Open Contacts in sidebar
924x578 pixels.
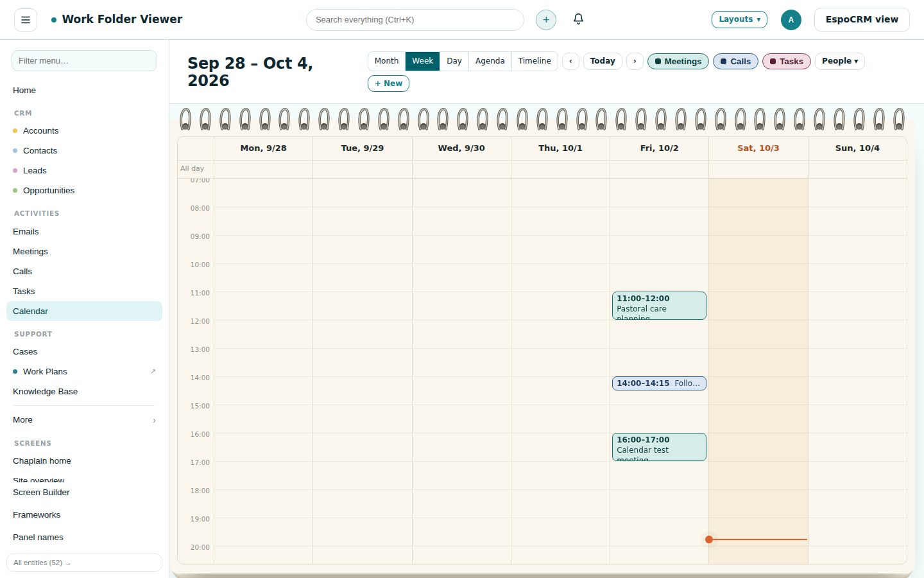tap(84, 151)
